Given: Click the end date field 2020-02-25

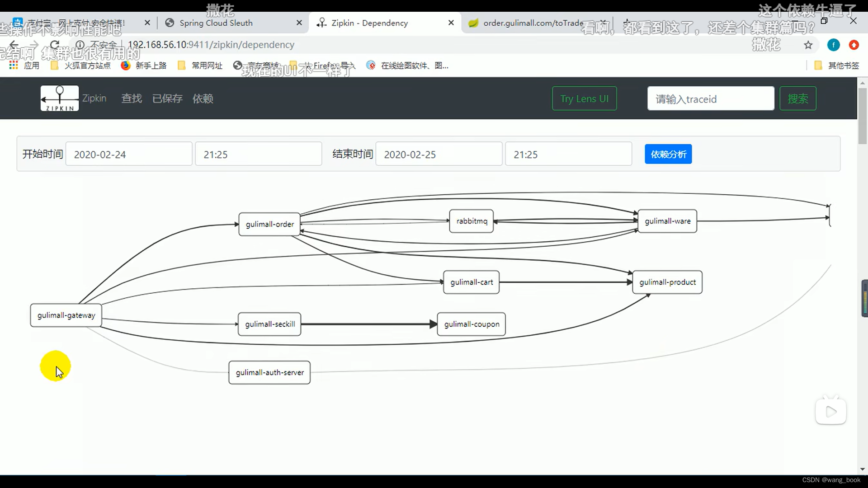Looking at the screenshot, I should (x=439, y=154).
